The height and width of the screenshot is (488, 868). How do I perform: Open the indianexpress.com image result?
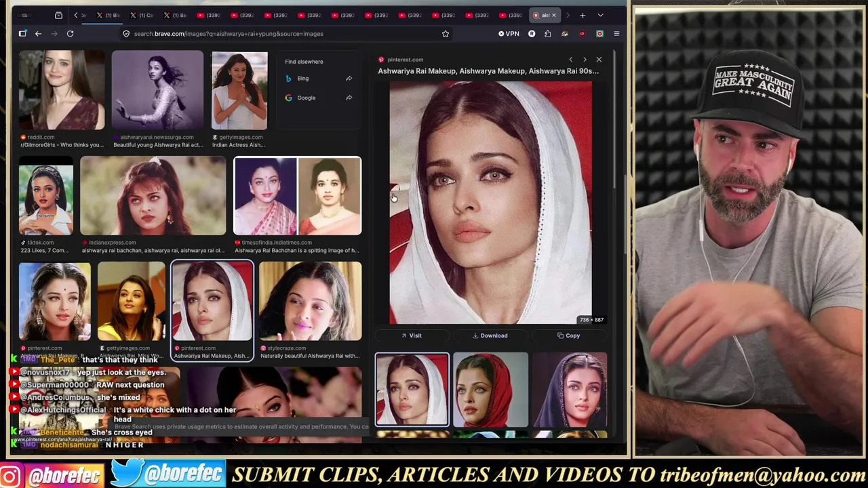[153, 196]
